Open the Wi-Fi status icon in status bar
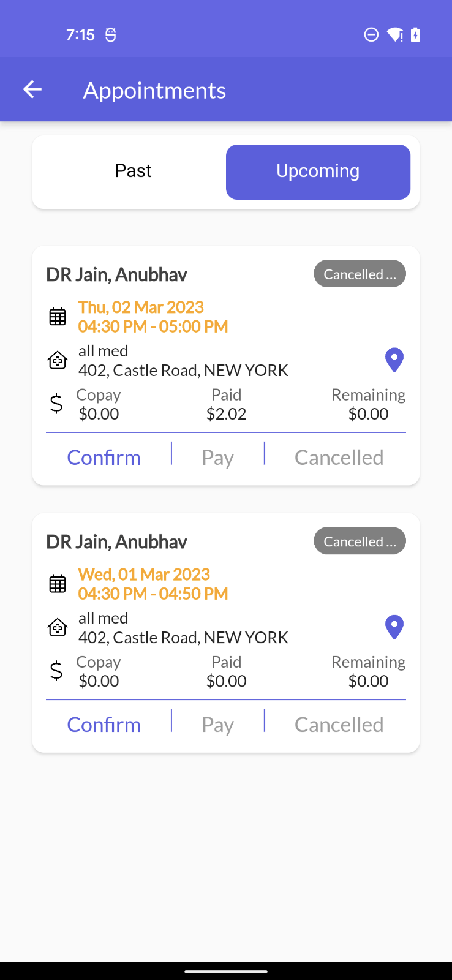452x980 pixels. click(x=396, y=35)
